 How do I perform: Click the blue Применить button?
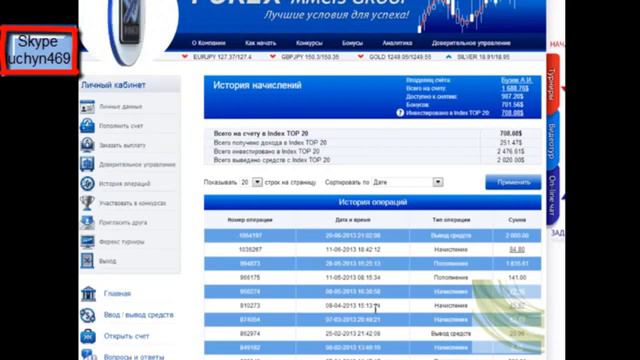513,182
